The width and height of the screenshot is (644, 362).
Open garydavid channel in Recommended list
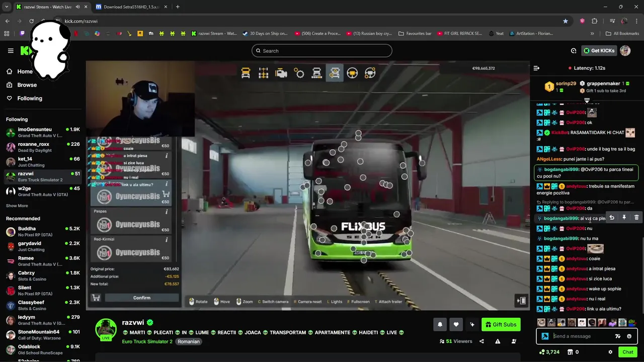[43, 246]
